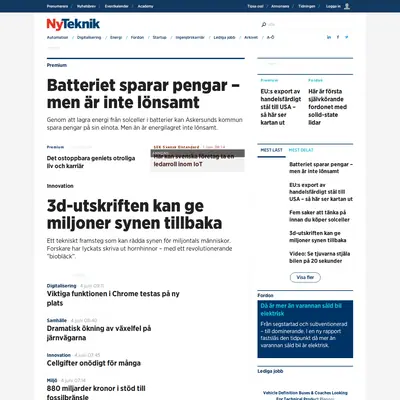Click the Fordon heading in the sidebar
Viewport: 400px width, 400px height.
265,295
